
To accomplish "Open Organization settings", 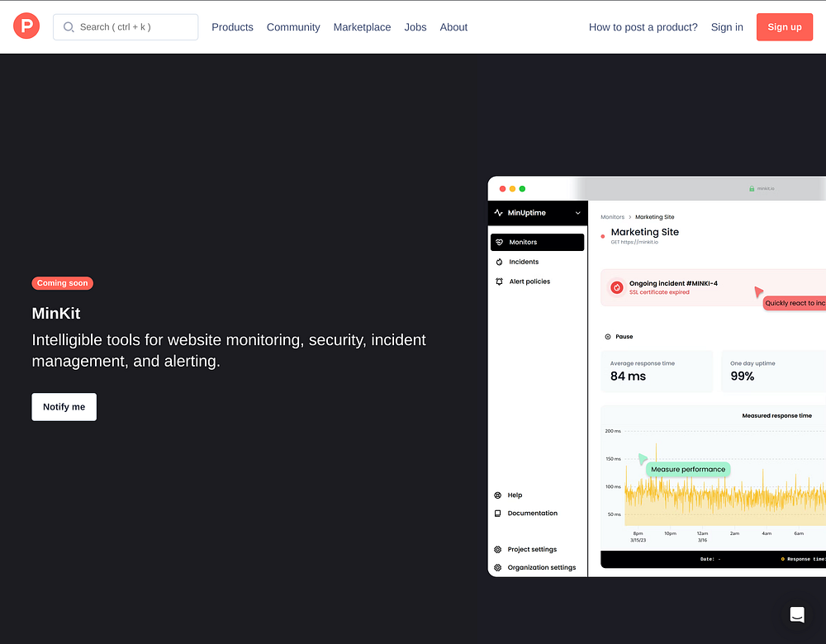I will [x=542, y=567].
